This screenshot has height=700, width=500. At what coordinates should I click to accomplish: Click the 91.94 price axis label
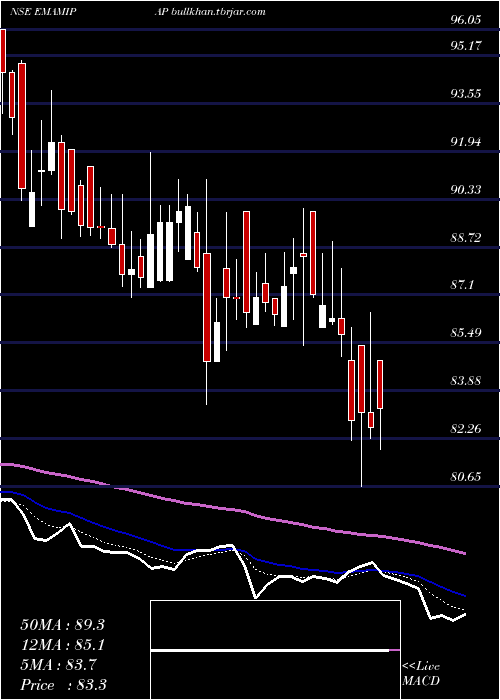click(x=466, y=142)
